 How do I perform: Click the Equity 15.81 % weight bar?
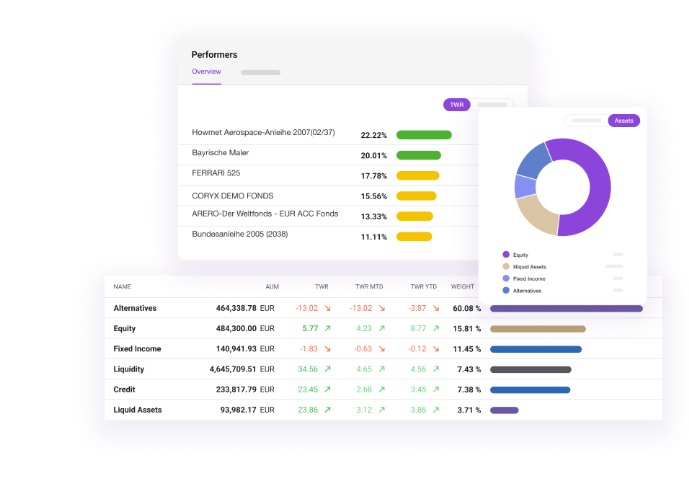tap(538, 329)
